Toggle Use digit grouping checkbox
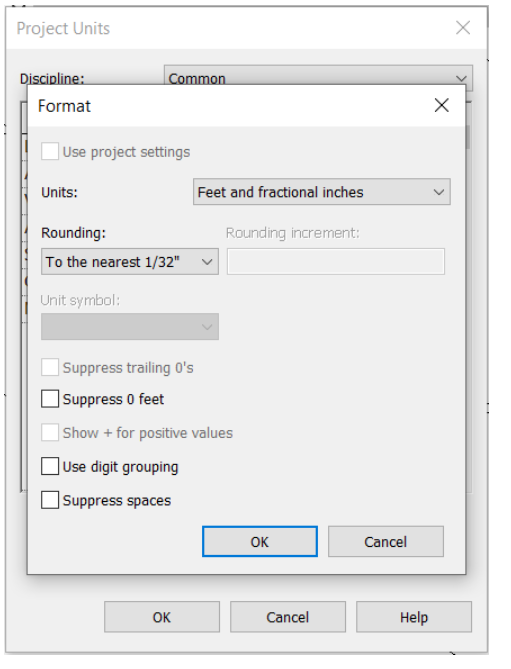This screenshot has width=511, height=669. pos(50,466)
